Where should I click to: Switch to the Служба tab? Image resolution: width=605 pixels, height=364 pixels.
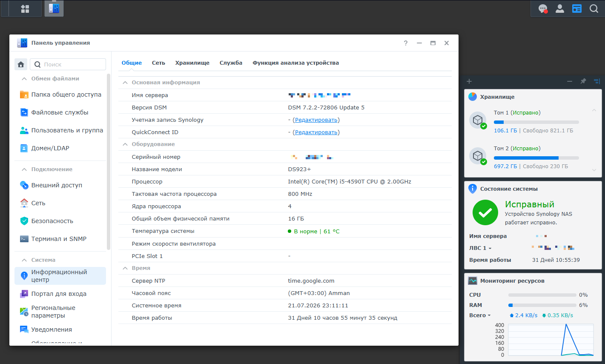click(x=231, y=63)
